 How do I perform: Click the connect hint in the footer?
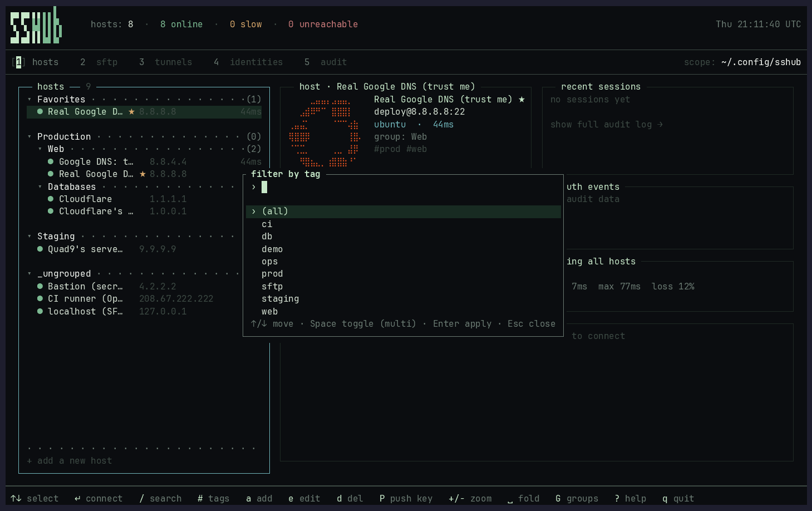click(x=99, y=499)
